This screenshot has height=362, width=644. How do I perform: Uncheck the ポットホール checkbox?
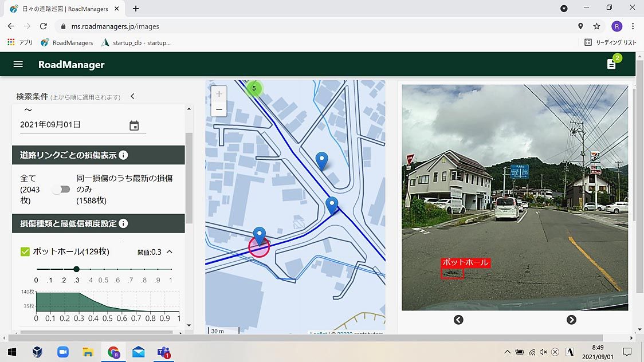pos(25,251)
